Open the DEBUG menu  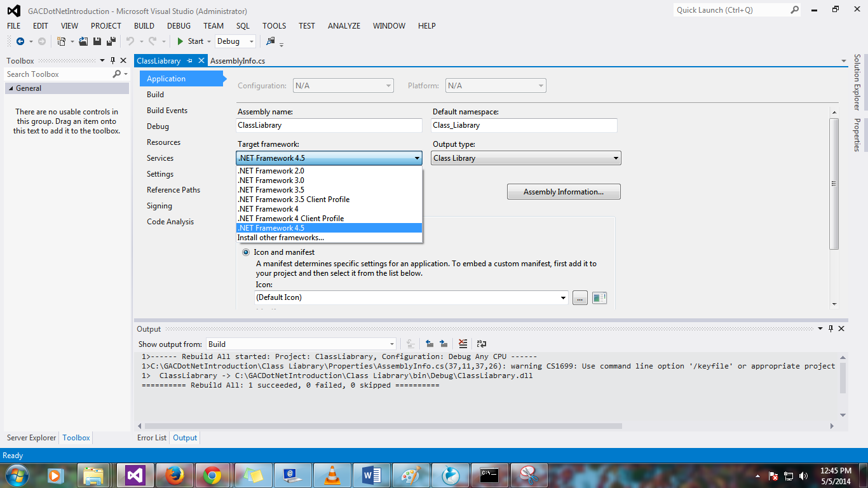click(x=179, y=26)
